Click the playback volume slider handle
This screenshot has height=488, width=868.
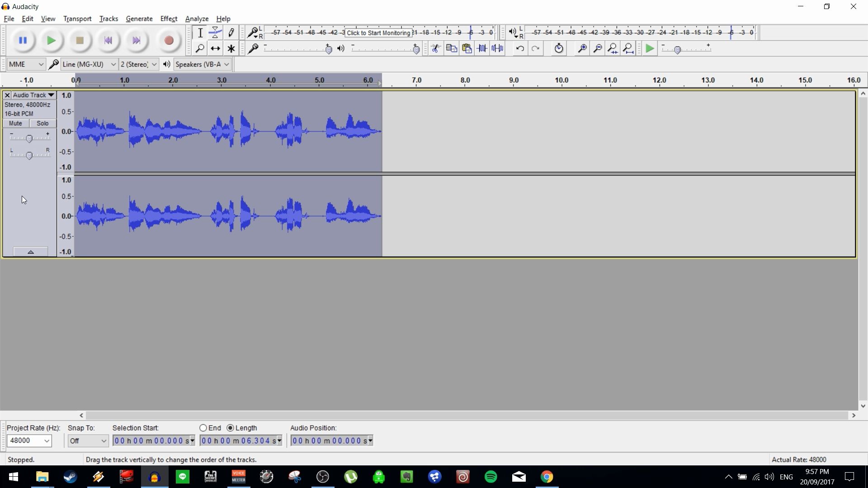416,49
